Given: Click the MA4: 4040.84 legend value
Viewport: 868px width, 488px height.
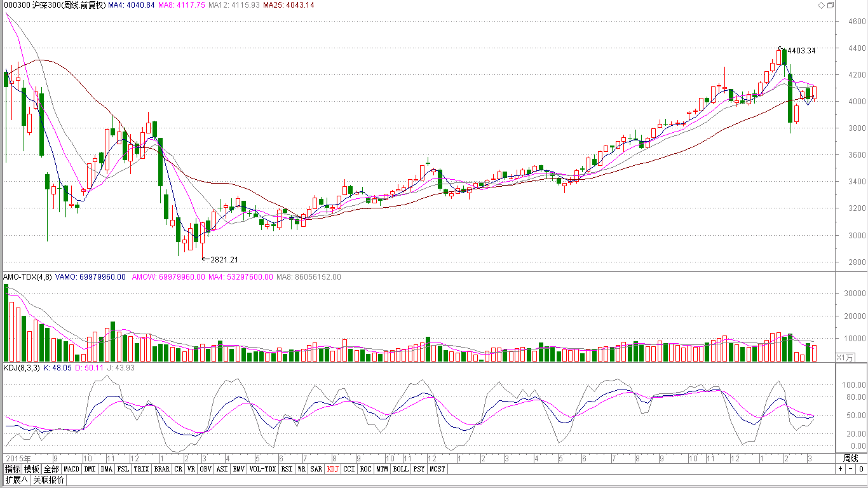Looking at the screenshot, I should coord(132,5).
